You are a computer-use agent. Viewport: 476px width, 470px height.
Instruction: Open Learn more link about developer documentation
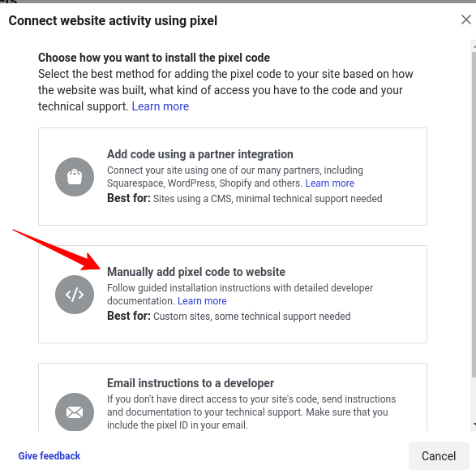[x=202, y=301]
